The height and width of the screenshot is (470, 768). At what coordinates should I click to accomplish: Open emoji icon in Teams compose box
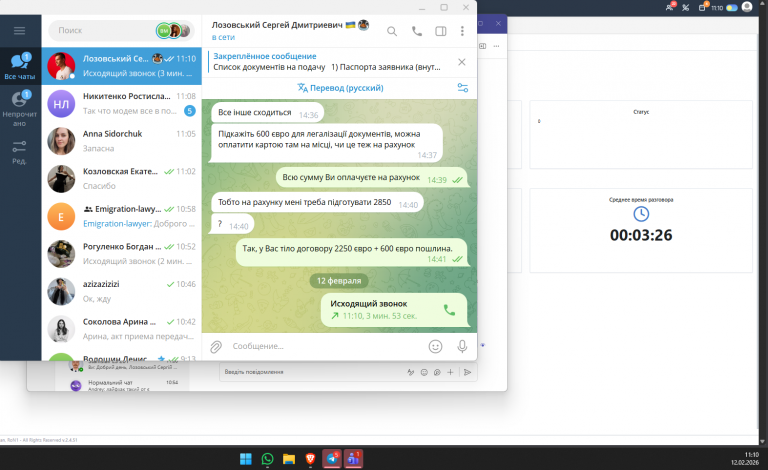pyautogui.click(x=424, y=373)
